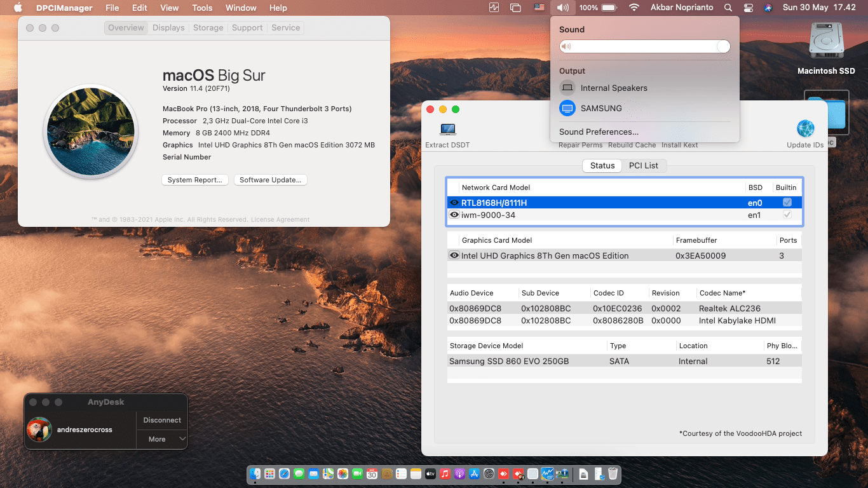
Task: Open the Mail app in dock
Action: [313, 474]
